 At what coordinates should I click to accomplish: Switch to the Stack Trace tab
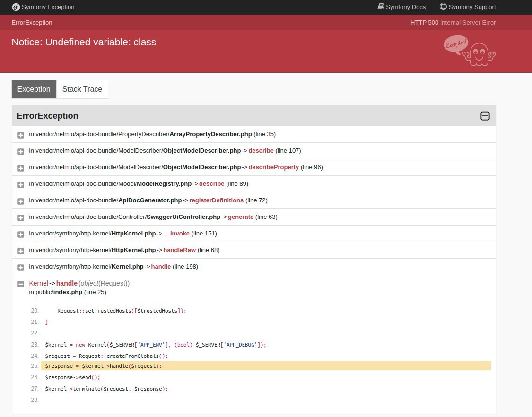[82, 89]
